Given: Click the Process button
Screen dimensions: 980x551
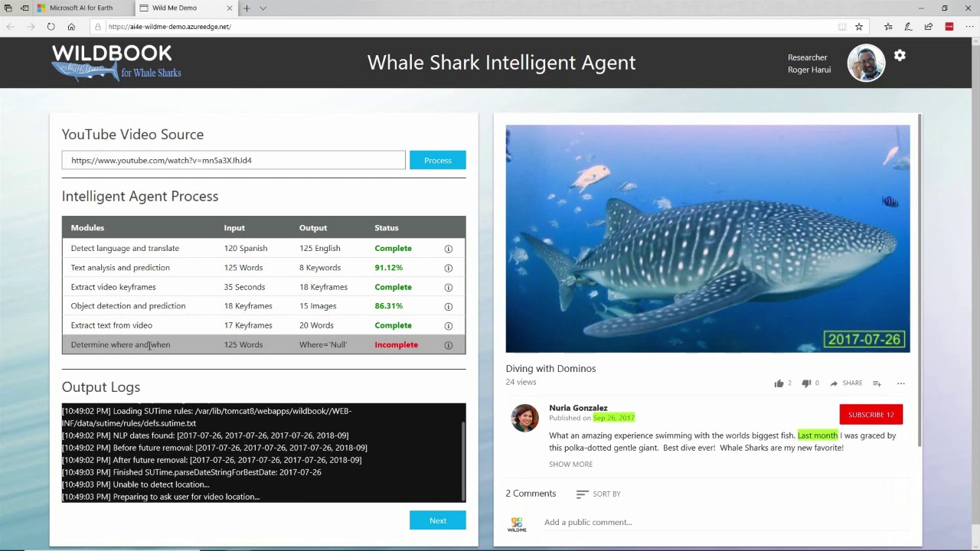Looking at the screenshot, I should [x=438, y=160].
